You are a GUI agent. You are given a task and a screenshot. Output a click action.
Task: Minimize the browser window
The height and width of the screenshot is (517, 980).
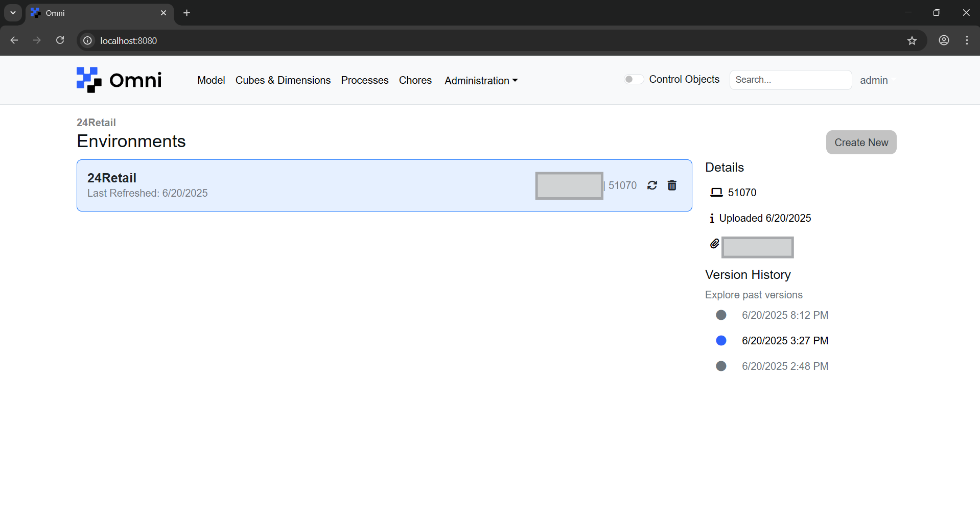908,13
